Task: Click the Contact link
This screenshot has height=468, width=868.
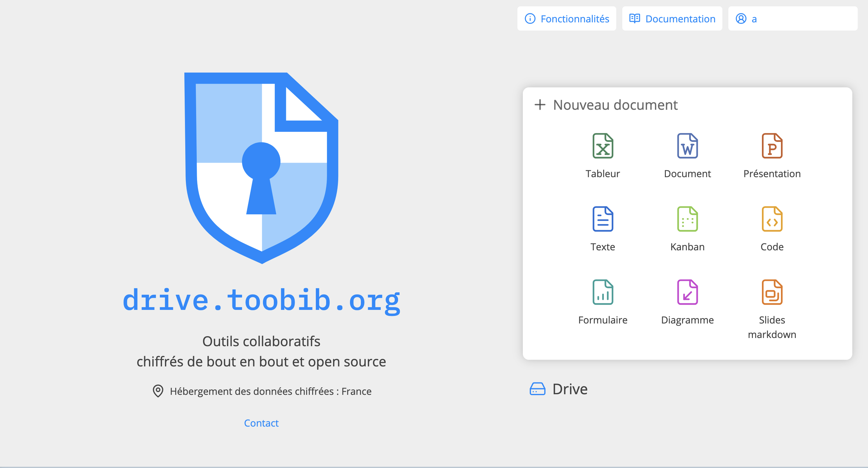Action: click(x=261, y=423)
